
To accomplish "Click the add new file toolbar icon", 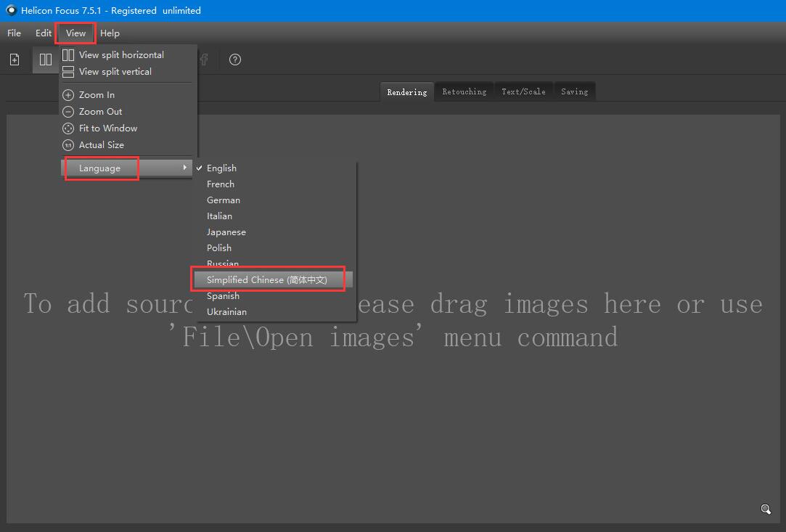I will click(15, 60).
